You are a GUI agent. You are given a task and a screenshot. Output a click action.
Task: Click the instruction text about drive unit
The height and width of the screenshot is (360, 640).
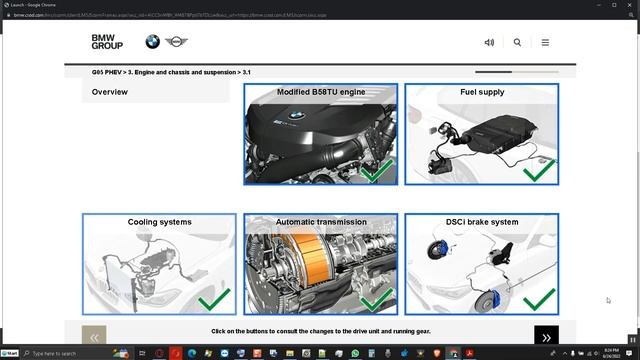click(x=321, y=331)
